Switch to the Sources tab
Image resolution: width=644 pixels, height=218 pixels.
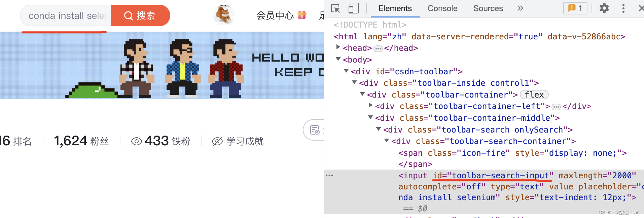(488, 8)
